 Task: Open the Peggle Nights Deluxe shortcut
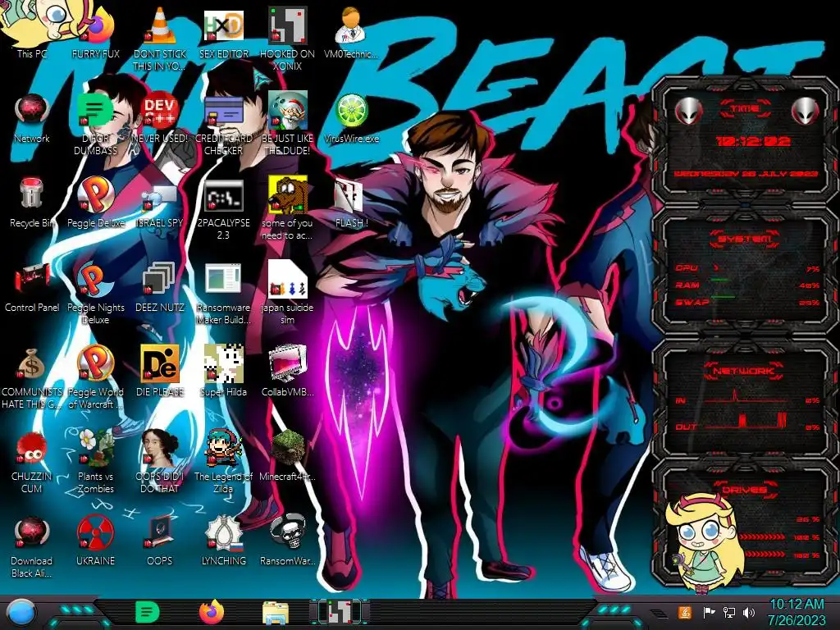96,293
